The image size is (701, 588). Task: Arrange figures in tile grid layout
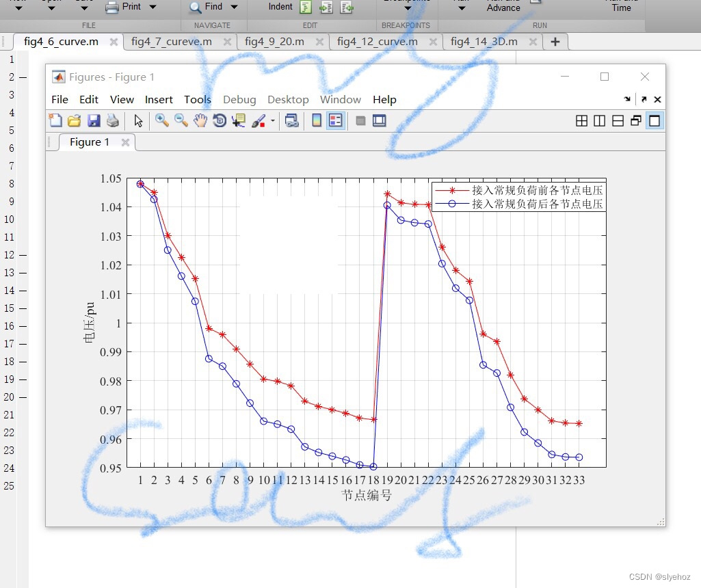coord(581,120)
